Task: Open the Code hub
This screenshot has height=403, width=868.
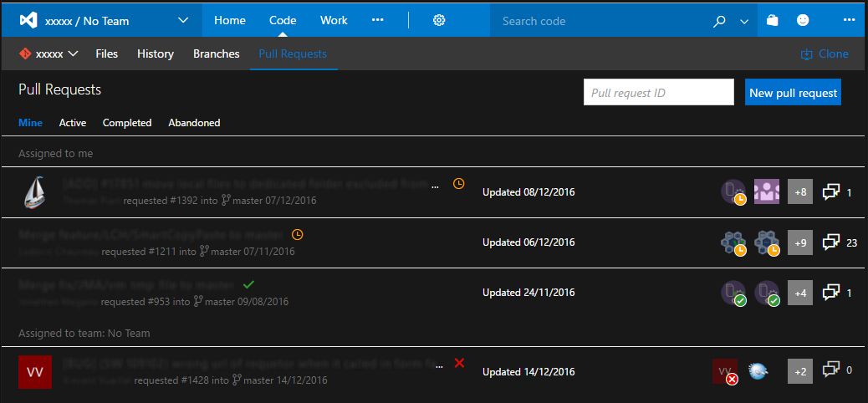Action: (283, 20)
